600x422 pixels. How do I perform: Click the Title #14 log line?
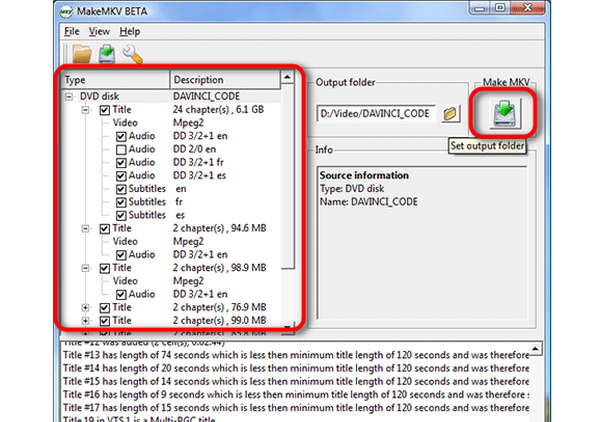pyautogui.click(x=296, y=368)
